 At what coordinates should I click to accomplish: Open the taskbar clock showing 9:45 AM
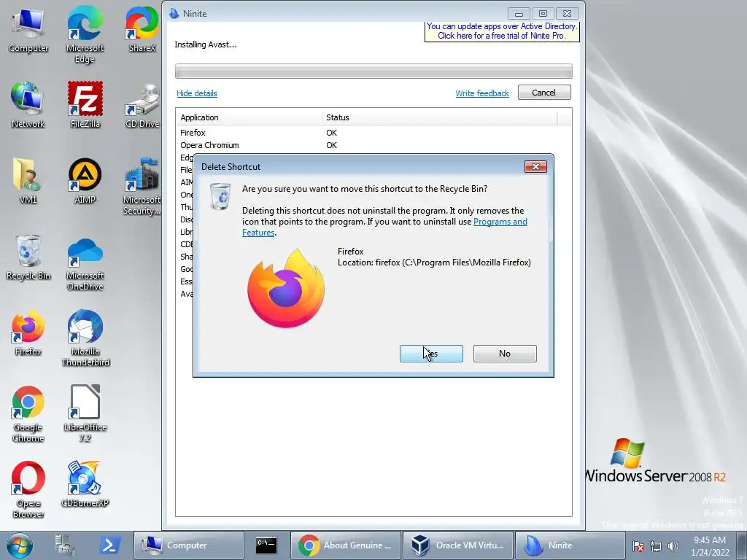710,546
